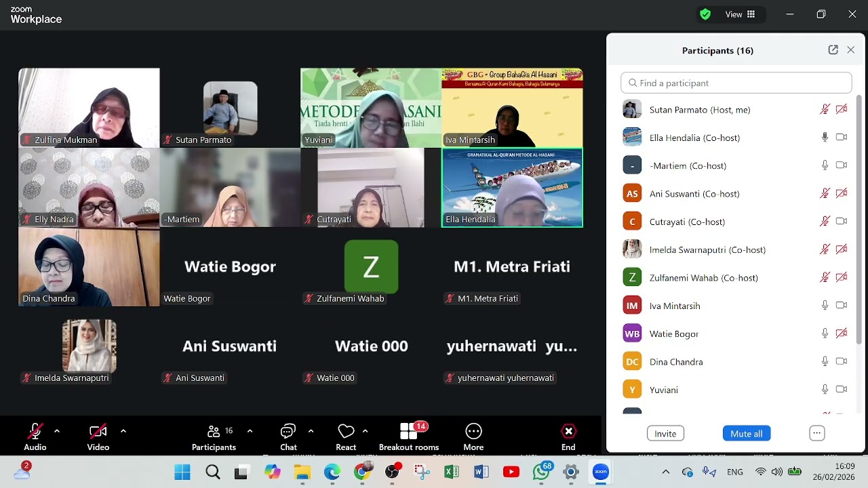
Task: Click Sutan Parmato's camera off icon
Action: [842, 109]
